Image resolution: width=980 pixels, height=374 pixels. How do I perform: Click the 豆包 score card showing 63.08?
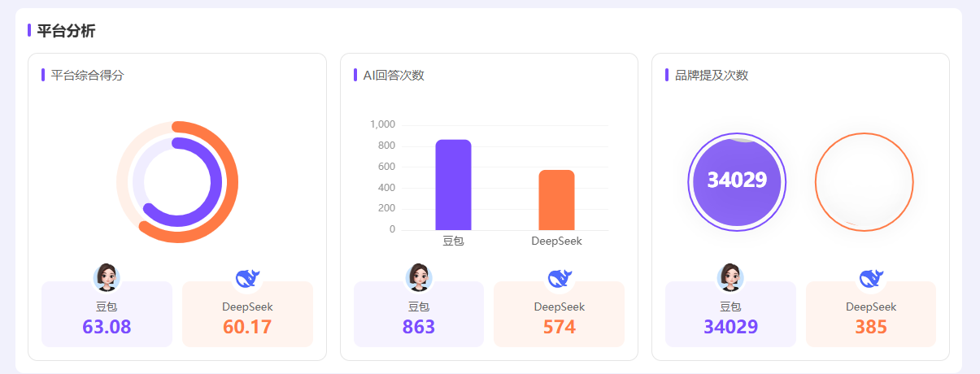(107, 314)
